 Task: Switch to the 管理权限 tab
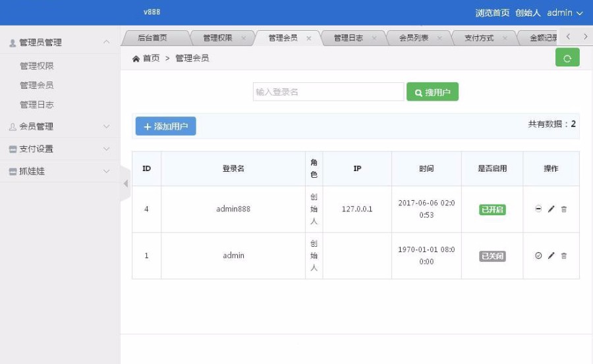coord(217,38)
